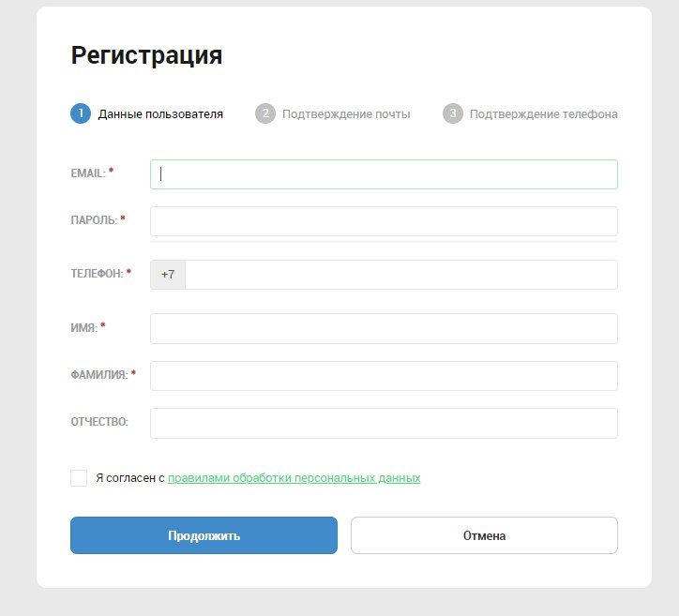679x616 pixels.
Task: Tick the personal data consent checkbox
Action: point(79,478)
